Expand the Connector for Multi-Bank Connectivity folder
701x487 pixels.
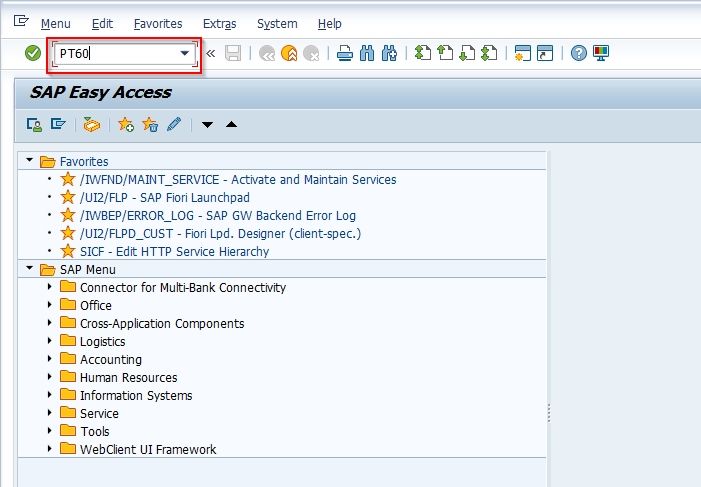(50, 286)
